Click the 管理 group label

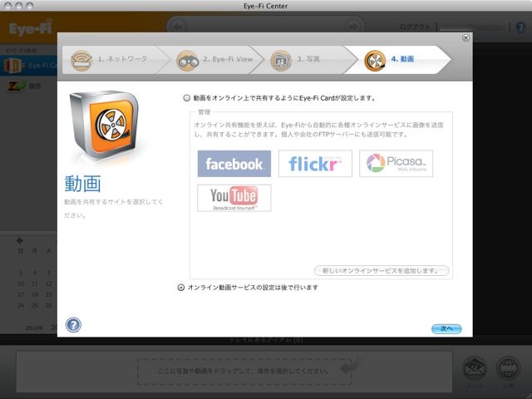[204, 112]
